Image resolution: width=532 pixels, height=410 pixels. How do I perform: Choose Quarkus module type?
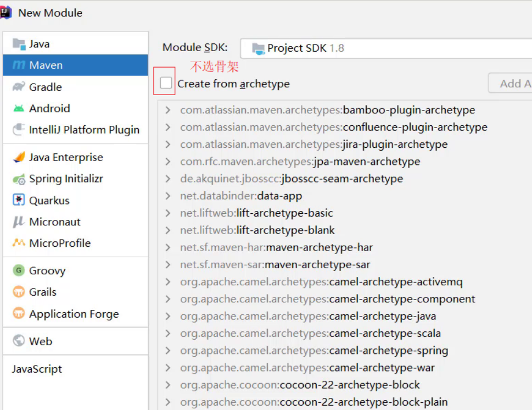pos(75,201)
